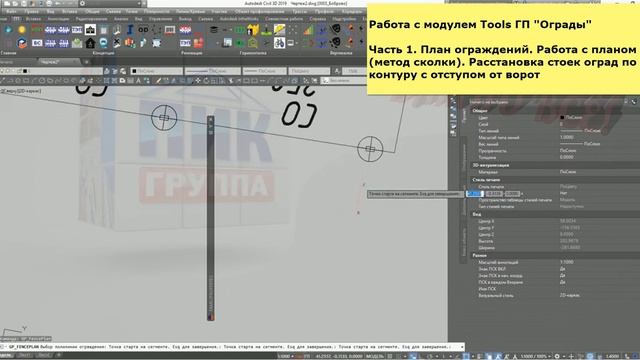Open the Управление ribbon tab
The width and height of the screenshot is (640, 360).
tap(160, 19)
